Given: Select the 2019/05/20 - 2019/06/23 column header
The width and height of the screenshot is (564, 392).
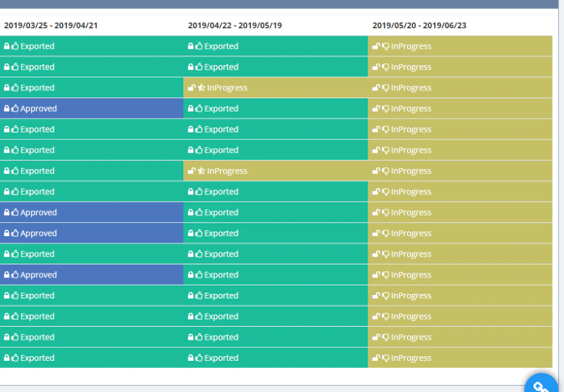Looking at the screenshot, I should (419, 25).
